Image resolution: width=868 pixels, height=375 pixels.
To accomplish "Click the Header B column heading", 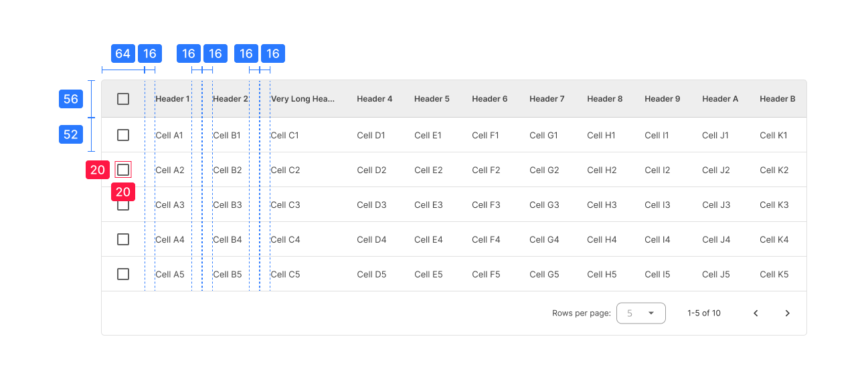I will click(777, 99).
